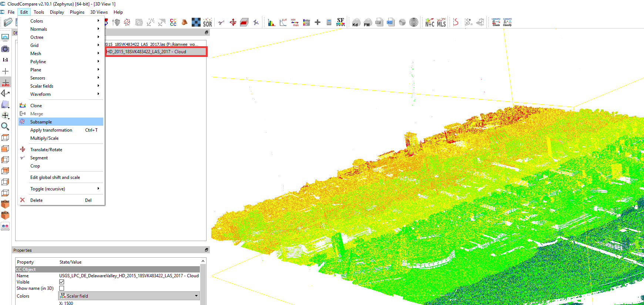Click the magnifier zoom icon
The image size is (644, 305).
5,127
